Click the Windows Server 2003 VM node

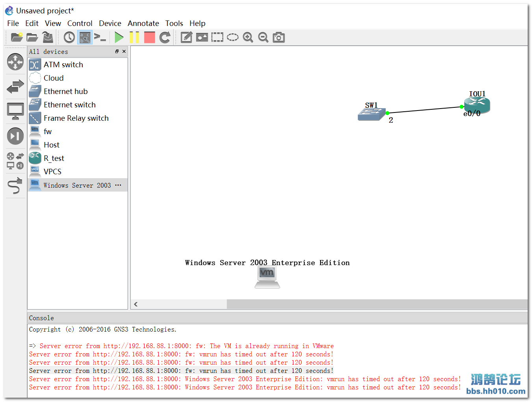[x=267, y=277]
